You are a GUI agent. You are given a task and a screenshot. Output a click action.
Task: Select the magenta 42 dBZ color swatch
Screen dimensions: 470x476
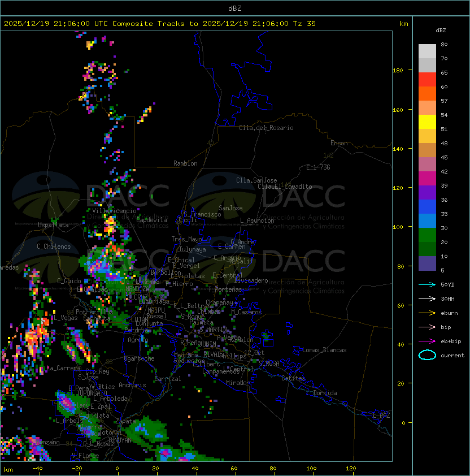click(427, 179)
